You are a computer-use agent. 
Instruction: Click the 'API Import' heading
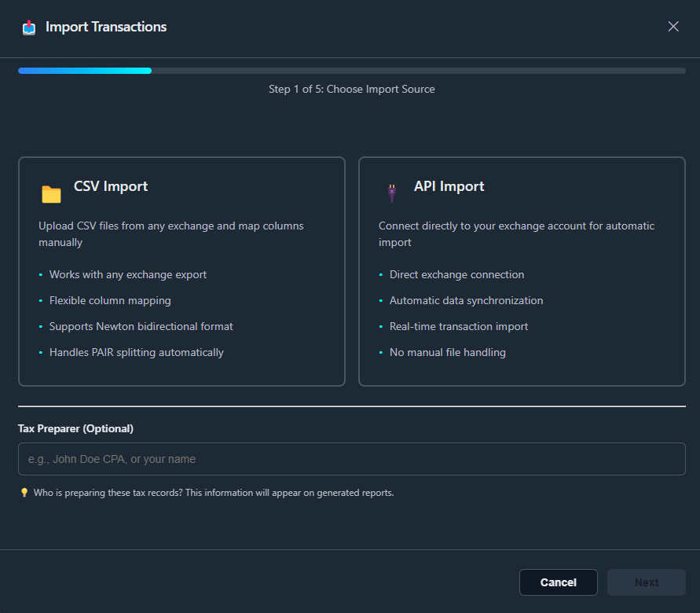[x=449, y=186]
